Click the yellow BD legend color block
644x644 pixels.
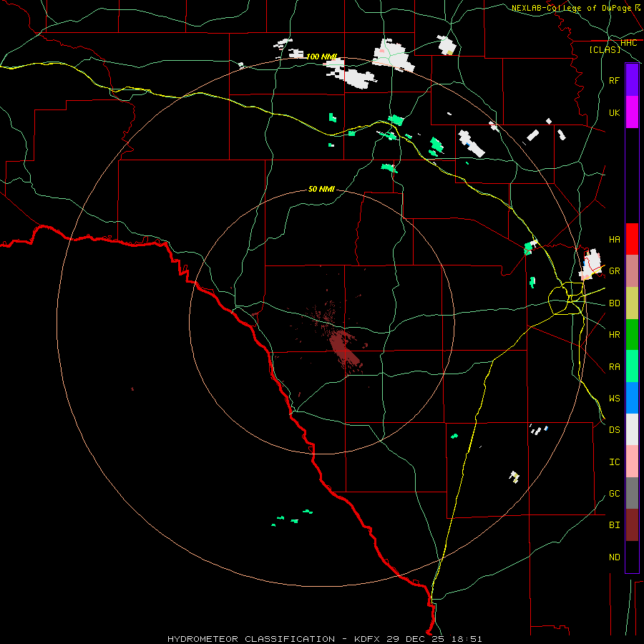coord(632,303)
